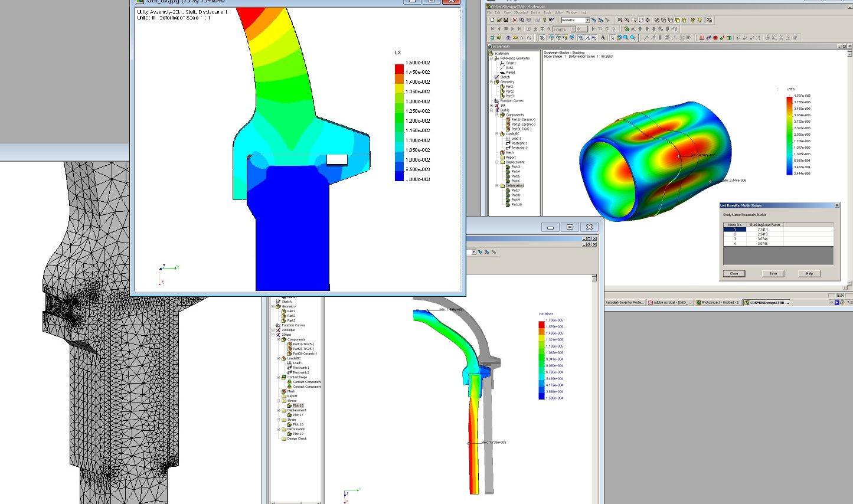Click Design Check folder in lower window tree

tap(285, 438)
